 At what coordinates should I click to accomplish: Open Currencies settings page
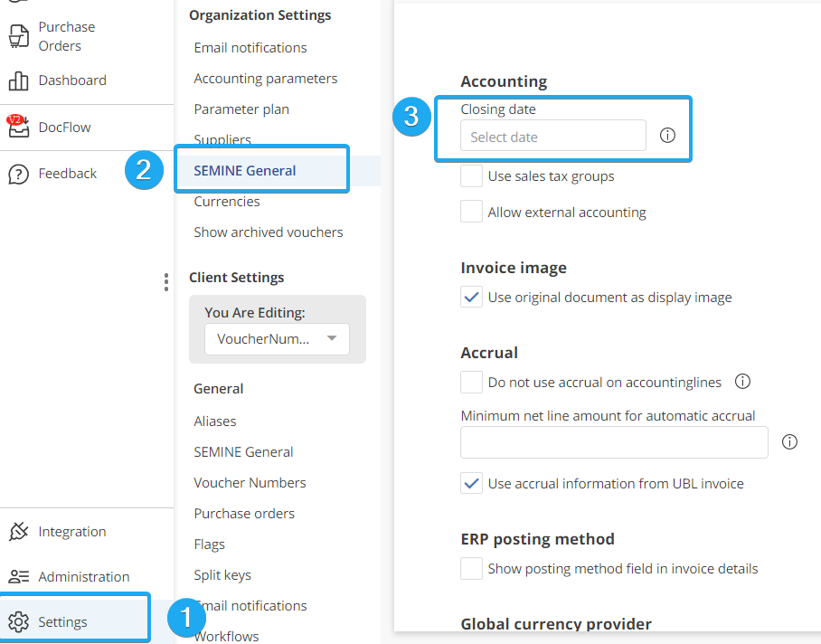(x=227, y=202)
